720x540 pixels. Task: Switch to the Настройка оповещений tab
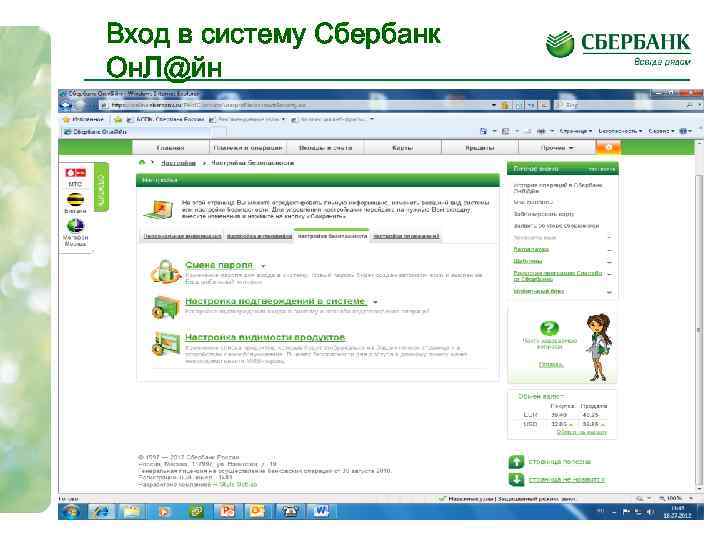(x=406, y=236)
